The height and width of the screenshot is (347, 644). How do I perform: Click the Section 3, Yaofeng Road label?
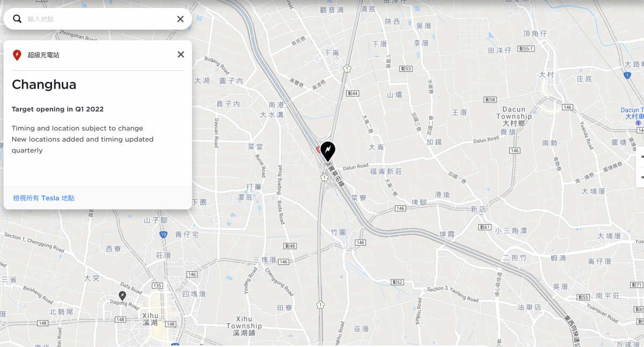click(452, 294)
